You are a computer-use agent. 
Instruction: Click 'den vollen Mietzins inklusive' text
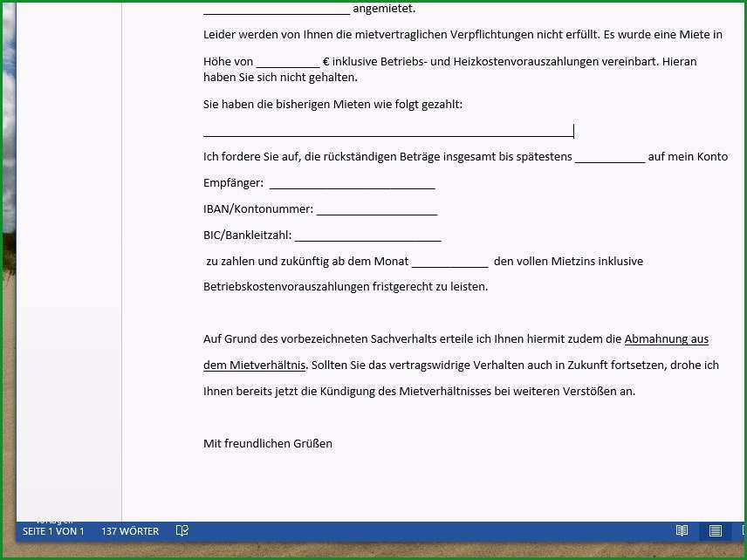(568, 261)
